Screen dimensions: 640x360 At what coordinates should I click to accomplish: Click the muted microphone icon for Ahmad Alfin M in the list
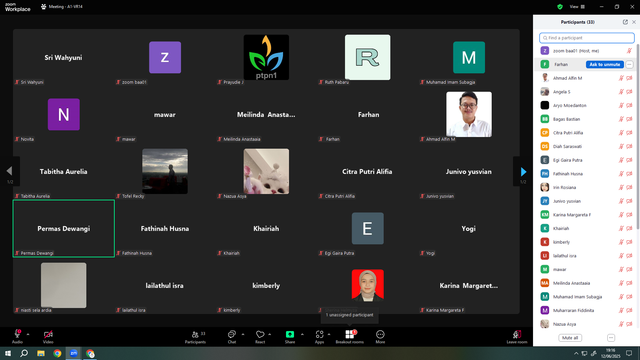click(x=621, y=78)
